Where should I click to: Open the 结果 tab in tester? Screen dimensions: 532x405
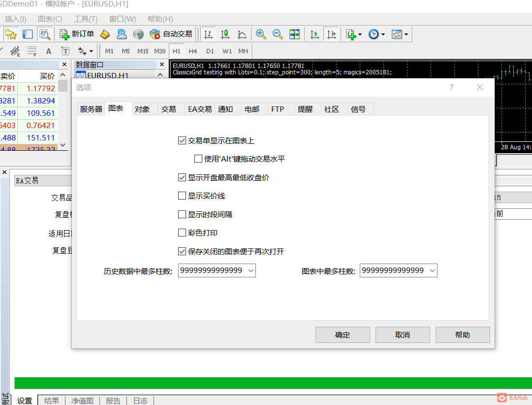coord(52,401)
